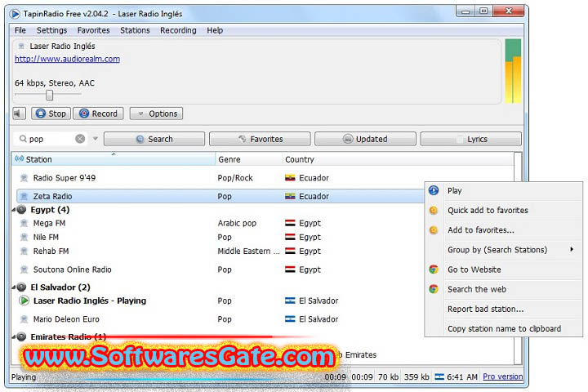Viewport: 588px width, 392px height.
Task: Choose Quick add to favorites
Action: click(x=504, y=210)
